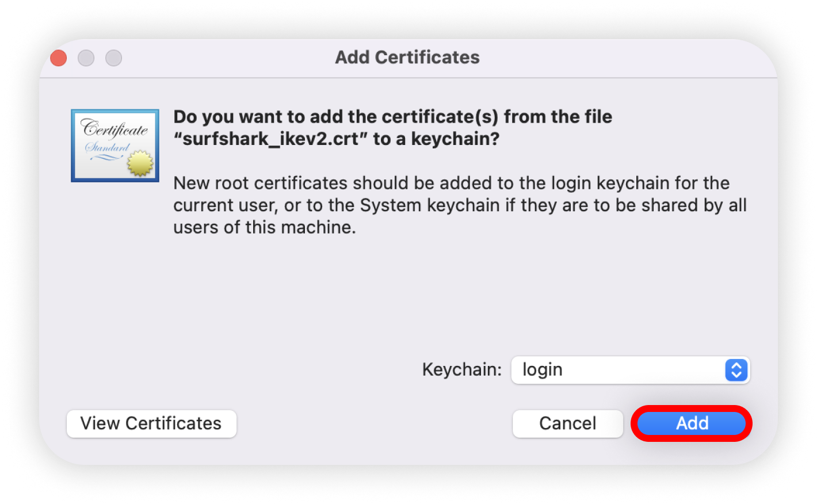Click the "Add Certificates" window title

[407, 58]
